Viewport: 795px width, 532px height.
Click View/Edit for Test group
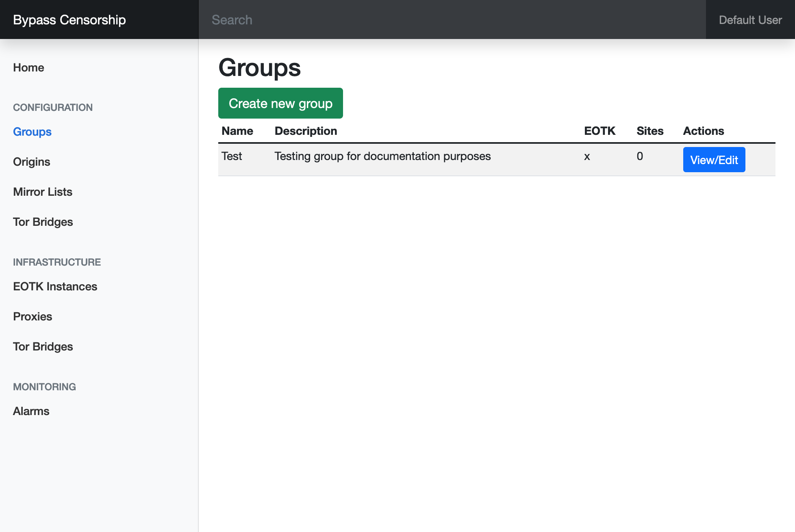pyautogui.click(x=714, y=160)
